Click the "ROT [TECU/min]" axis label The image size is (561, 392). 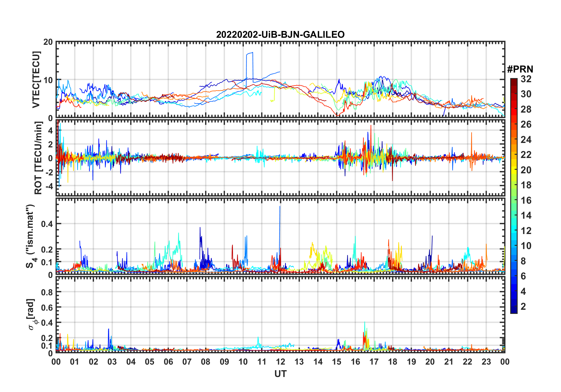(x=38, y=158)
